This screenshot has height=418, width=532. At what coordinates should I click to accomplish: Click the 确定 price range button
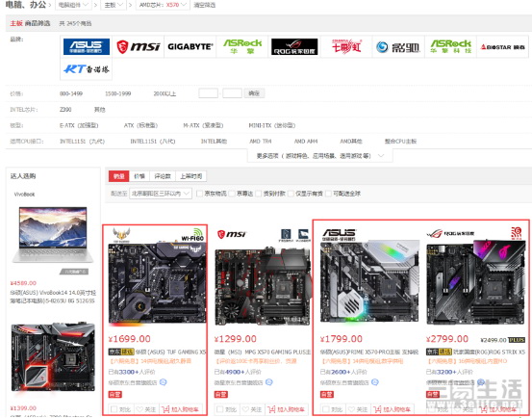[254, 93]
